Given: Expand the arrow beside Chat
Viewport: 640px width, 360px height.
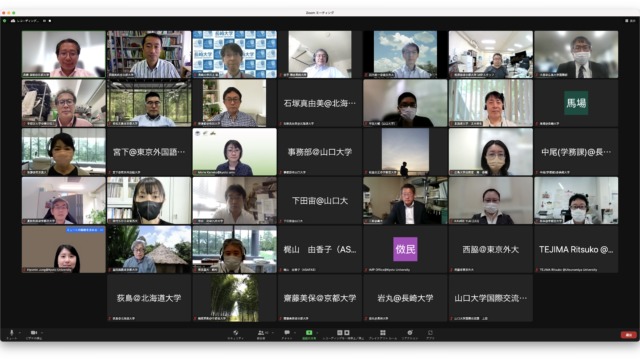Looking at the screenshot, I should (295, 333).
